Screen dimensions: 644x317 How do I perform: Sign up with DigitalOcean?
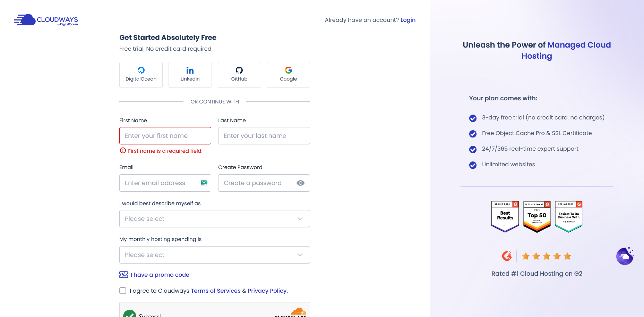141,75
